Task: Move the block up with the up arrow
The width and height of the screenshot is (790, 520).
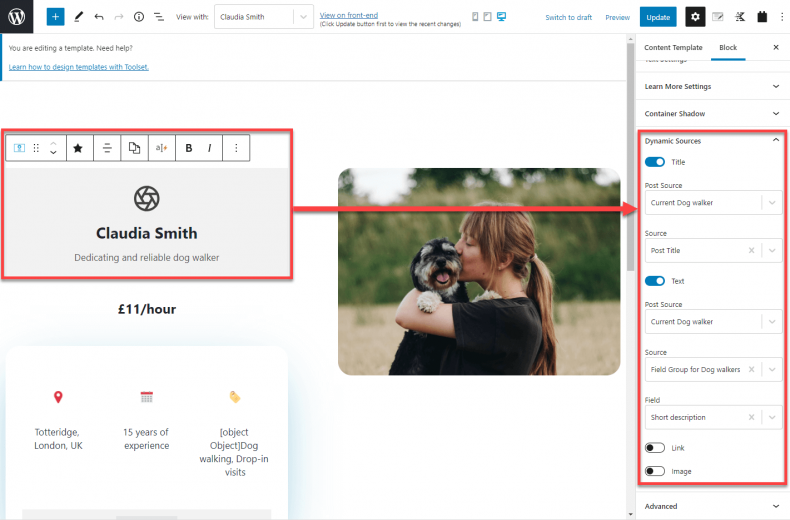Action: pyautogui.click(x=53, y=143)
